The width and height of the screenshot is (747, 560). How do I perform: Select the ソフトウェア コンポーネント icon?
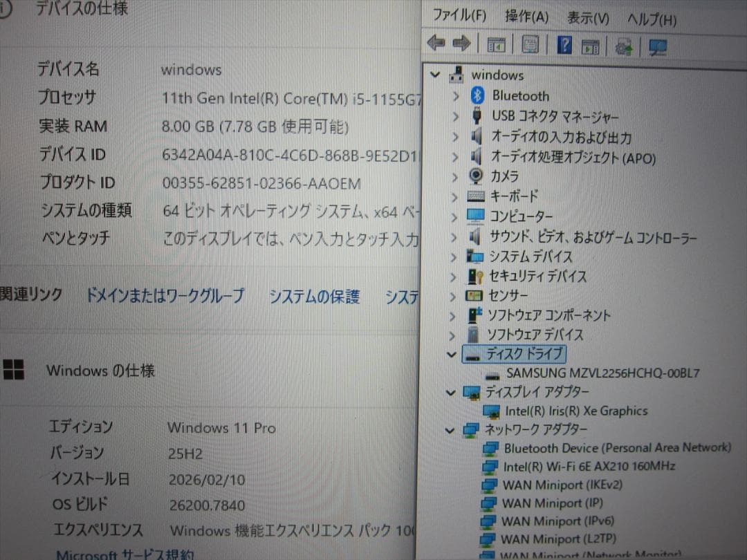pos(474,315)
